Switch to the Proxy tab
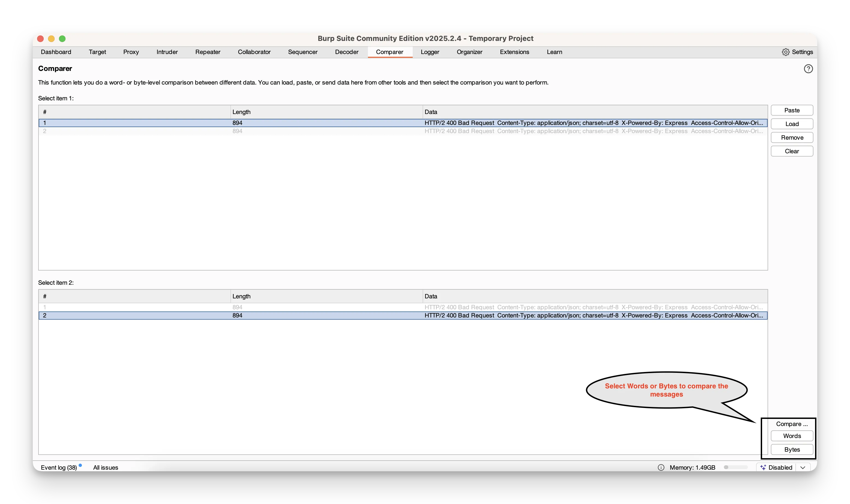This screenshot has width=850, height=504. coord(131,52)
